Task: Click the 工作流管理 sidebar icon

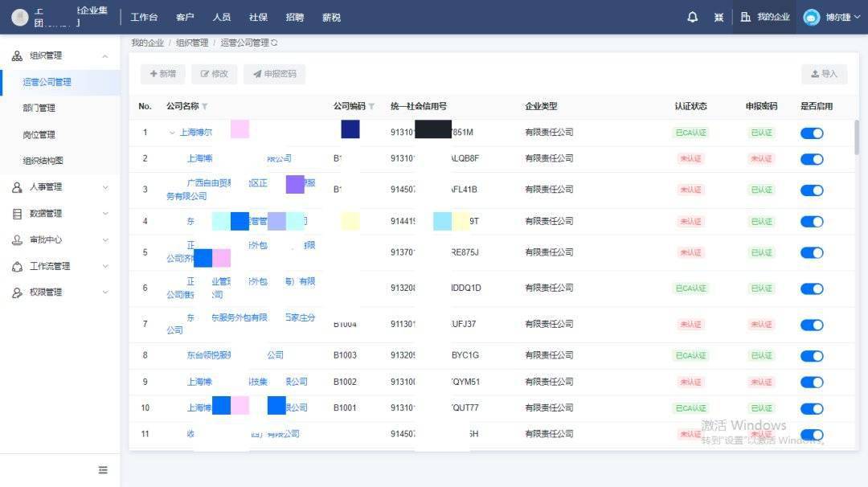Action: coord(17,266)
